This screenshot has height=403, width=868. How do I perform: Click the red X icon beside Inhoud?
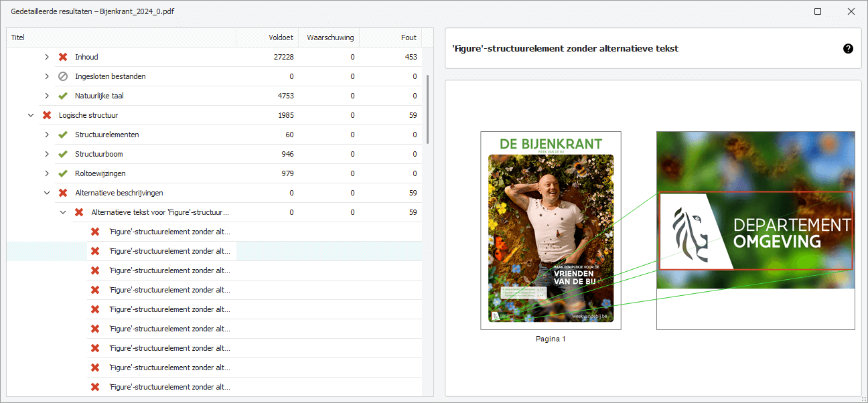63,57
